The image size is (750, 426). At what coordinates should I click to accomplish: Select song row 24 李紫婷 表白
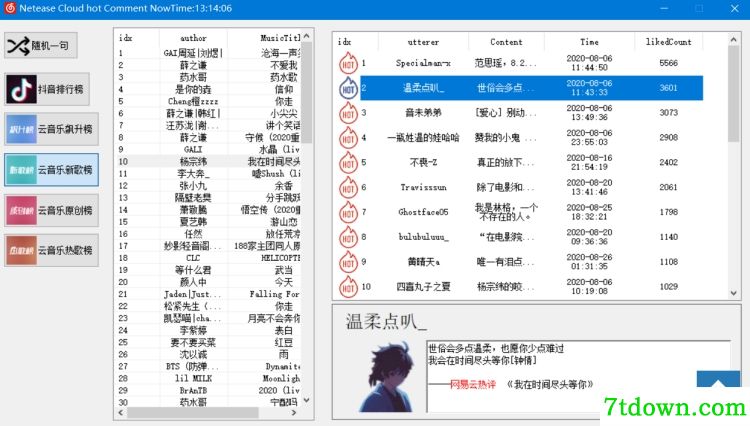[x=209, y=330]
